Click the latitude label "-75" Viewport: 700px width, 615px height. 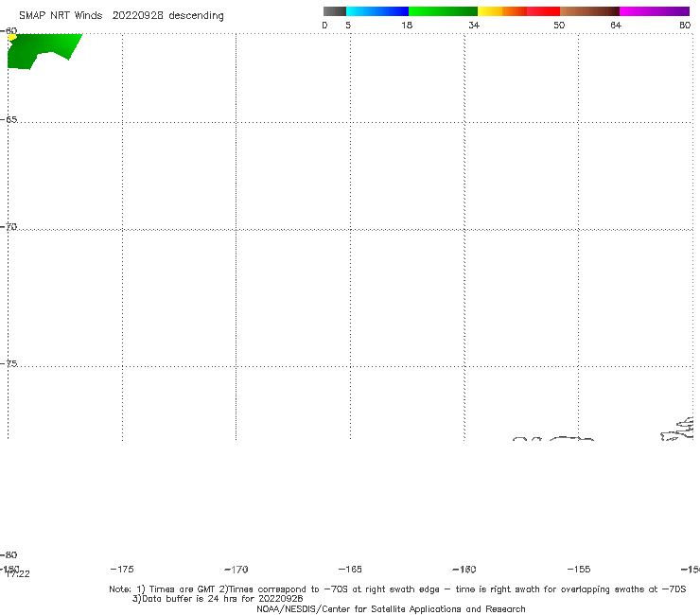click(x=9, y=363)
